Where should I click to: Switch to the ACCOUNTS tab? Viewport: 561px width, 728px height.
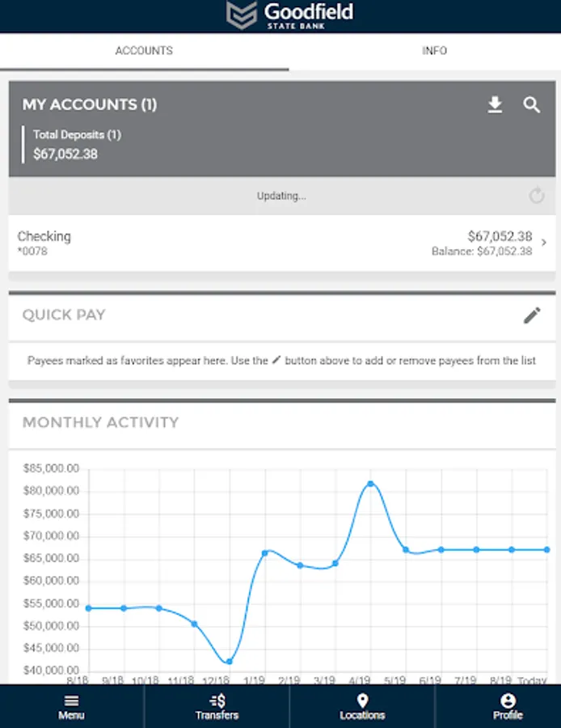click(144, 51)
